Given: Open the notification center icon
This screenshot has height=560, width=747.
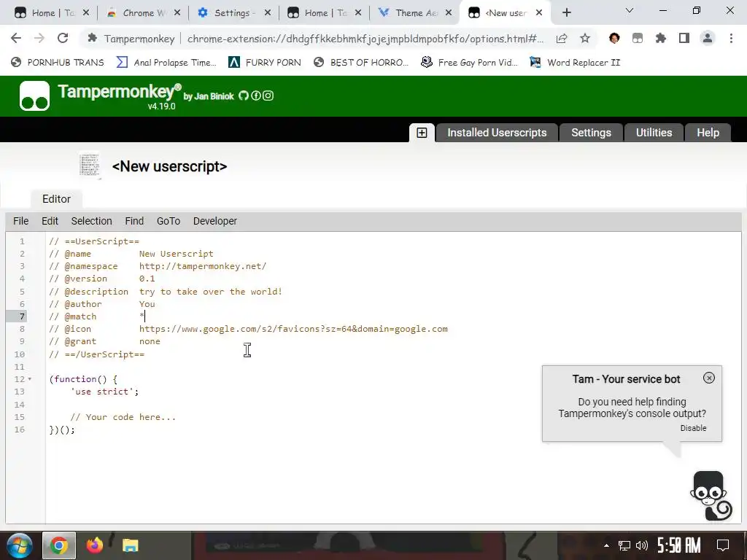Looking at the screenshot, I should click(x=723, y=545).
